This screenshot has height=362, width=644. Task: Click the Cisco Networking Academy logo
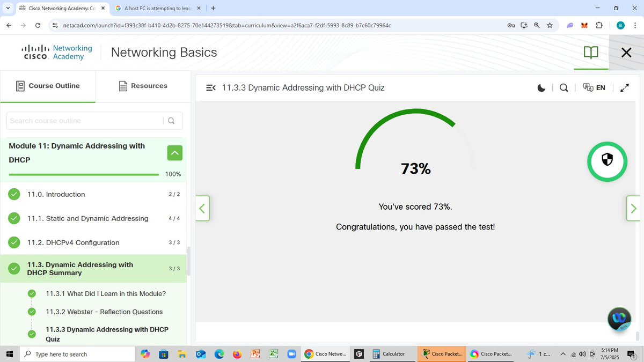coord(57,52)
